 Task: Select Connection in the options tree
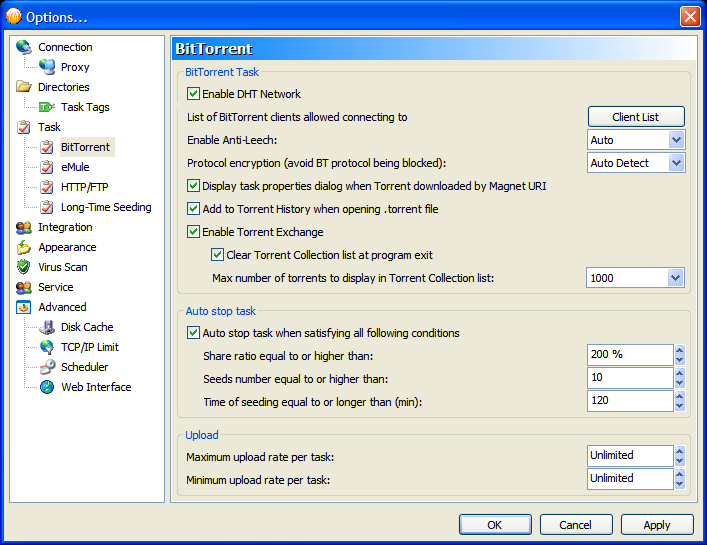[65, 47]
